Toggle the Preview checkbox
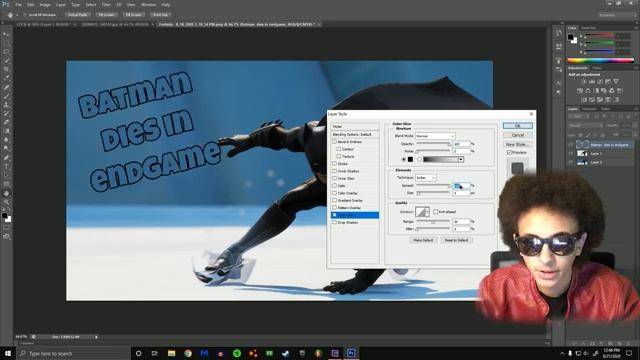The width and height of the screenshot is (640, 360). click(509, 152)
